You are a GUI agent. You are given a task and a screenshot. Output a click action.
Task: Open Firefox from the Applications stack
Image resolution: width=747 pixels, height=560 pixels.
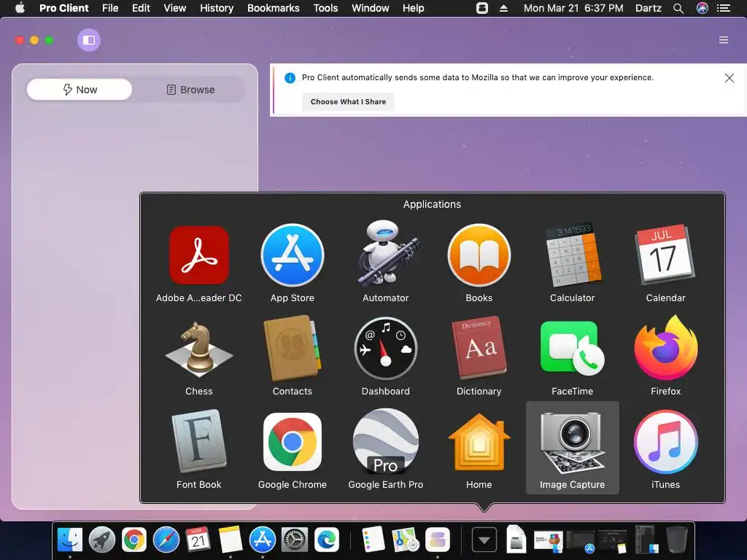665,348
